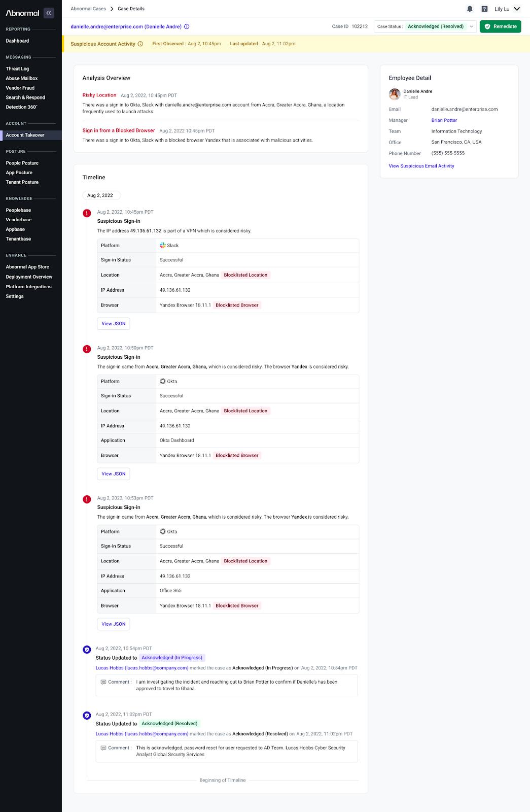530x812 pixels.
Task: Open the Case Status dropdown
Action: click(425, 26)
